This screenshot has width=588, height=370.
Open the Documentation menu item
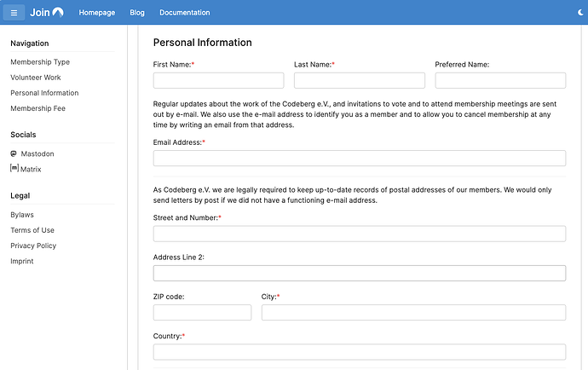(x=184, y=13)
